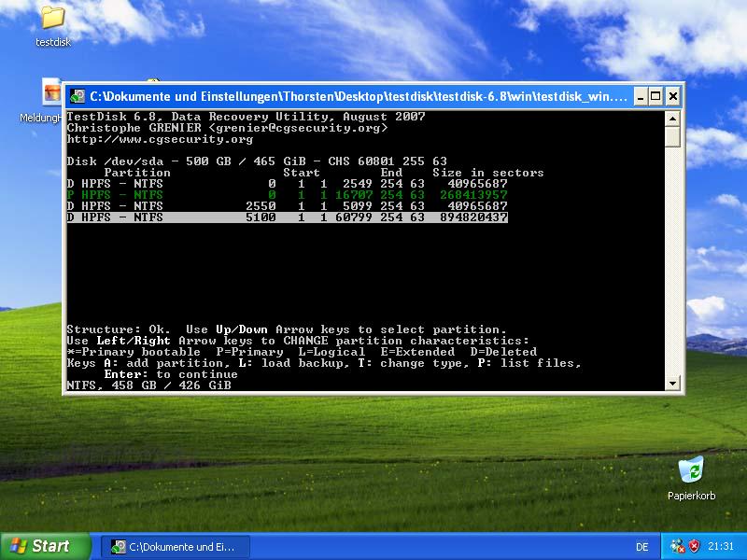Click the 'Enter: to continue' hint
This screenshot has width=747, height=560.
click(x=171, y=374)
